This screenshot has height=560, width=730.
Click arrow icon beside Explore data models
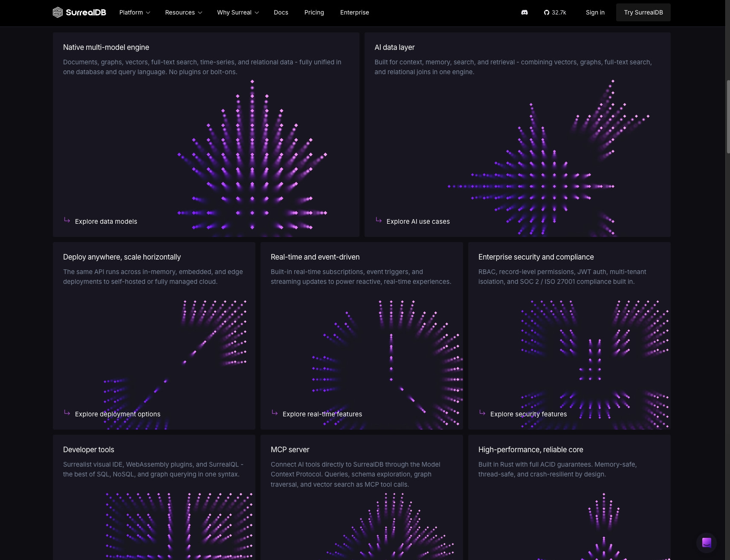(67, 220)
